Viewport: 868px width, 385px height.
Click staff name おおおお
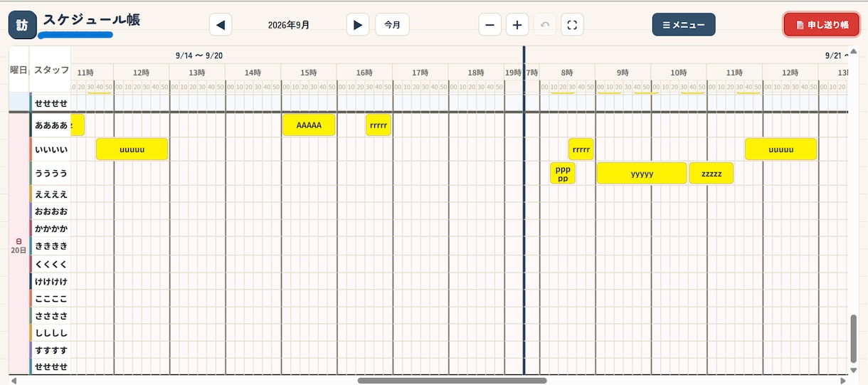(51, 211)
